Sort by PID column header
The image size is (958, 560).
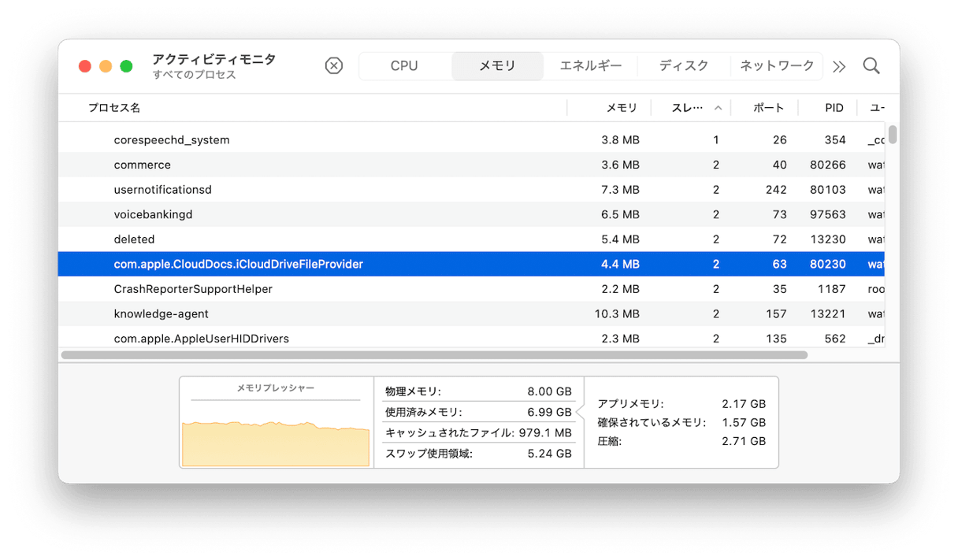point(834,108)
